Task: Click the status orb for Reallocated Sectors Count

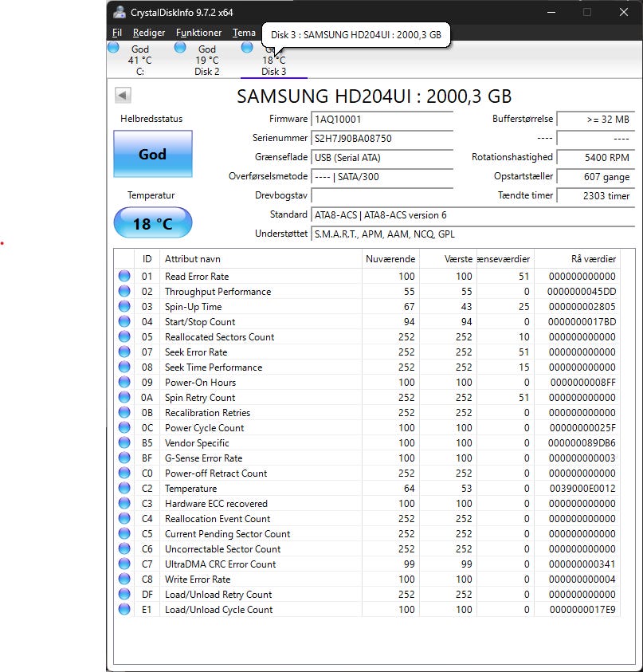Action: (x=124, y=337)
